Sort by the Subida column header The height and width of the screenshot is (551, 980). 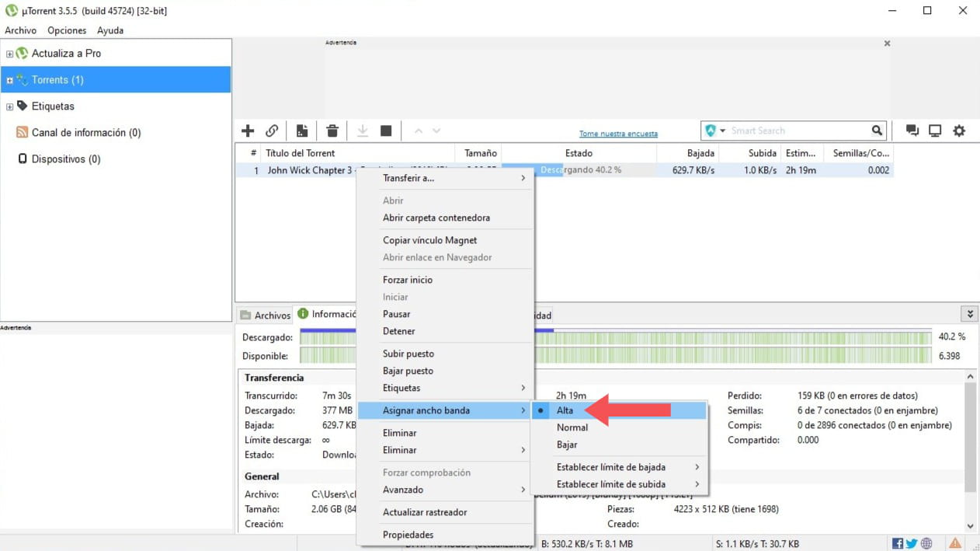pos(750,153)
